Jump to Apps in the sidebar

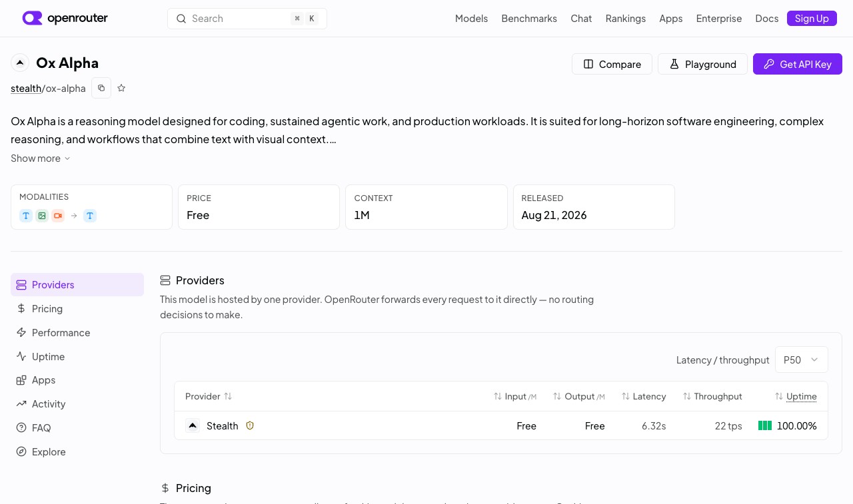(77, 380)
